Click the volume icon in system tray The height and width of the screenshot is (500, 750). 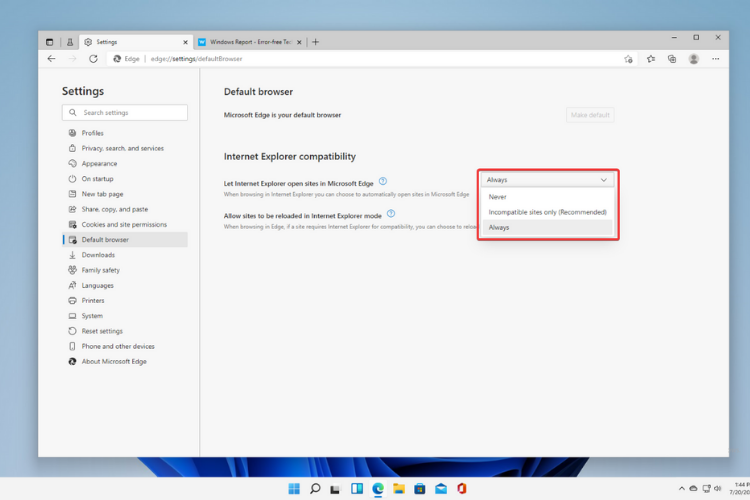point(717,489)
